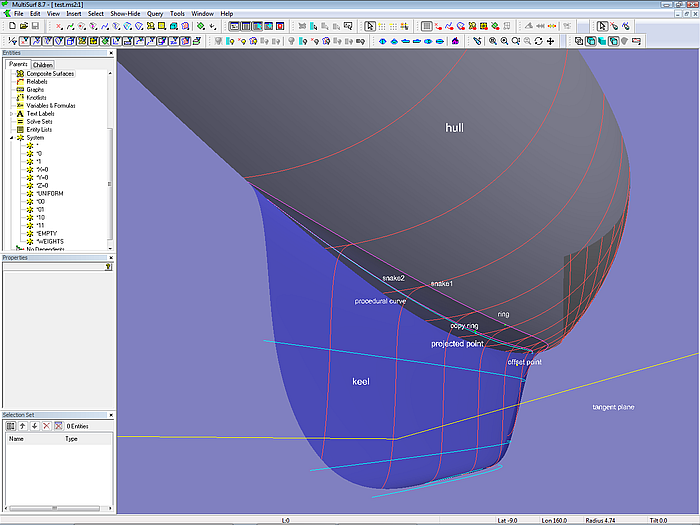The width and height of the screenshot is (700, 525).
Task: Click the Properties panel help icon
Action: coord(108,268)
